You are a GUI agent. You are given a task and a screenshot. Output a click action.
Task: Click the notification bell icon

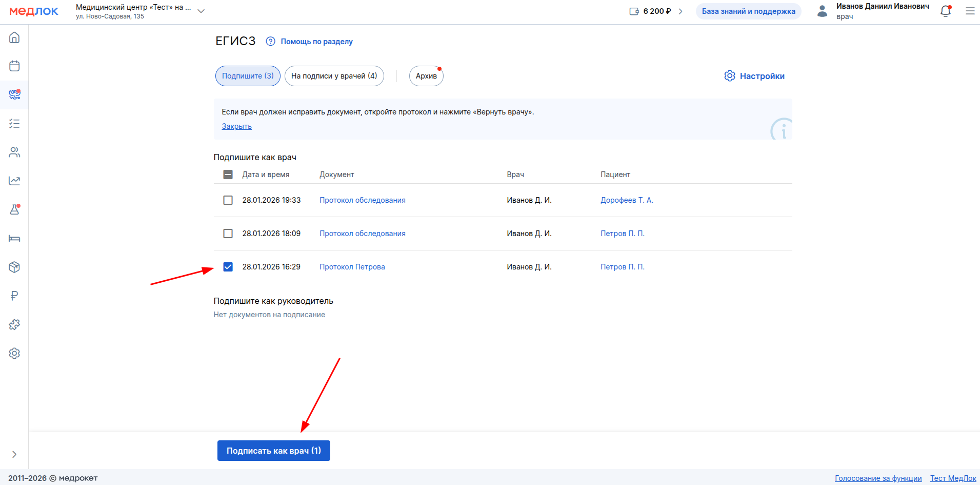[946, 11]
